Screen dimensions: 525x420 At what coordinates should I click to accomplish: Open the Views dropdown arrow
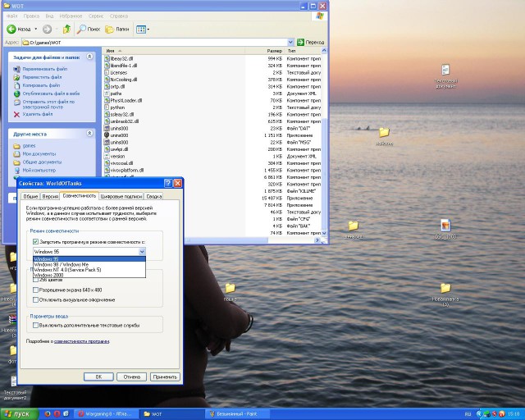[148, 30]
